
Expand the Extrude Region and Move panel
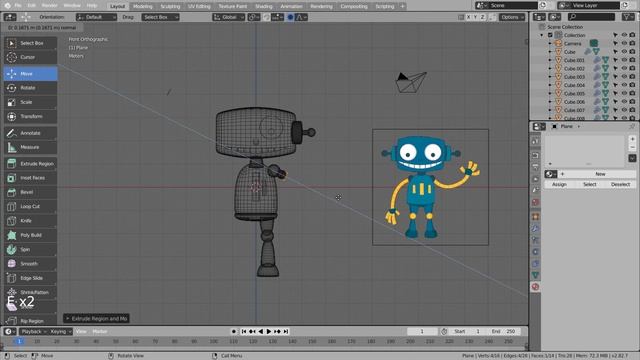coord(96,318)
